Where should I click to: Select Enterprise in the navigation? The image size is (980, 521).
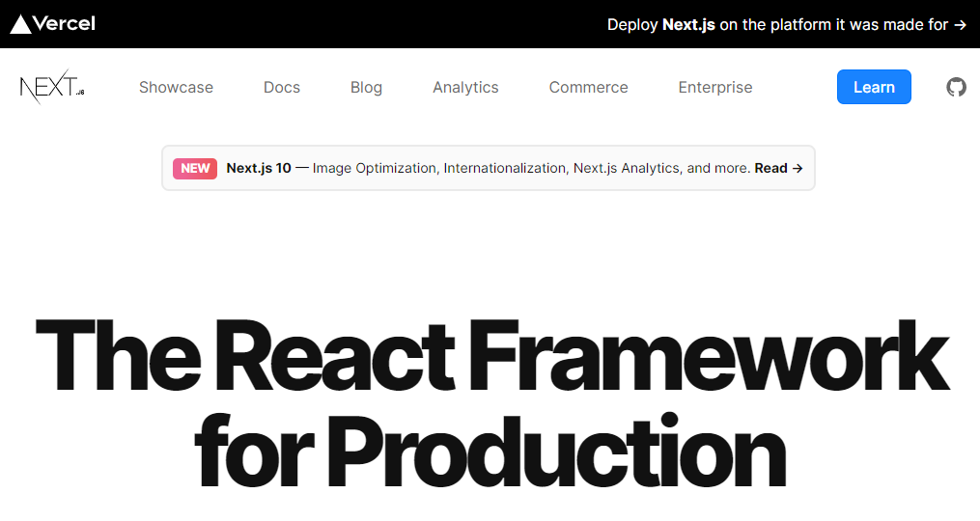coord(715,87)
